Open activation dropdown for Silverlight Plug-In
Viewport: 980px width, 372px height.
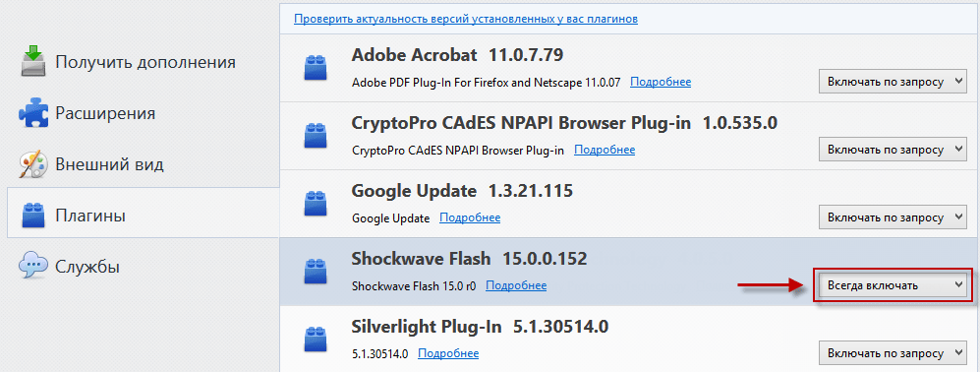coord(894,353)
